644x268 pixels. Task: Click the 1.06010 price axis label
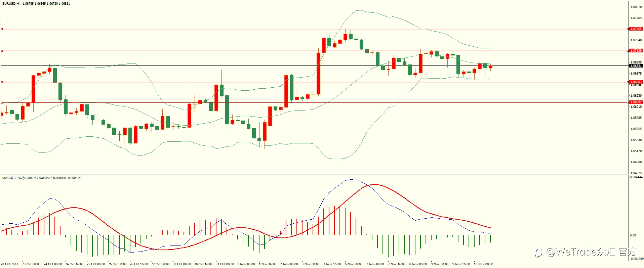click(636, 107)
